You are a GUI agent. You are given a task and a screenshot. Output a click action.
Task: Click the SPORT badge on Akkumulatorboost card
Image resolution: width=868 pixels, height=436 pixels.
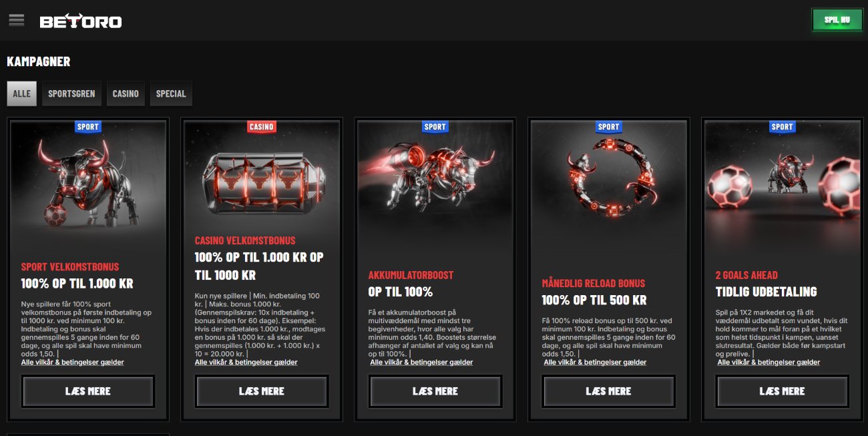(435, 126)
